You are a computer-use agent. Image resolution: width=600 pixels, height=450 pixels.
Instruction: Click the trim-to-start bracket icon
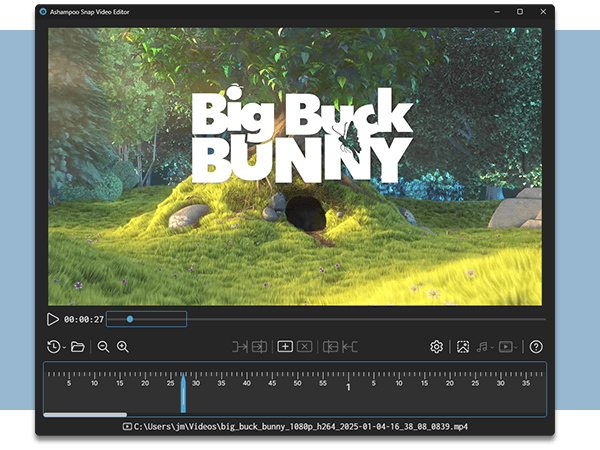(x=330, y=347)
